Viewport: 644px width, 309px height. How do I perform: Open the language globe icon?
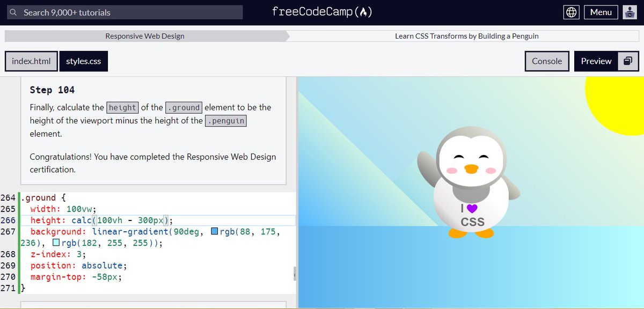[x=572, y=12]
